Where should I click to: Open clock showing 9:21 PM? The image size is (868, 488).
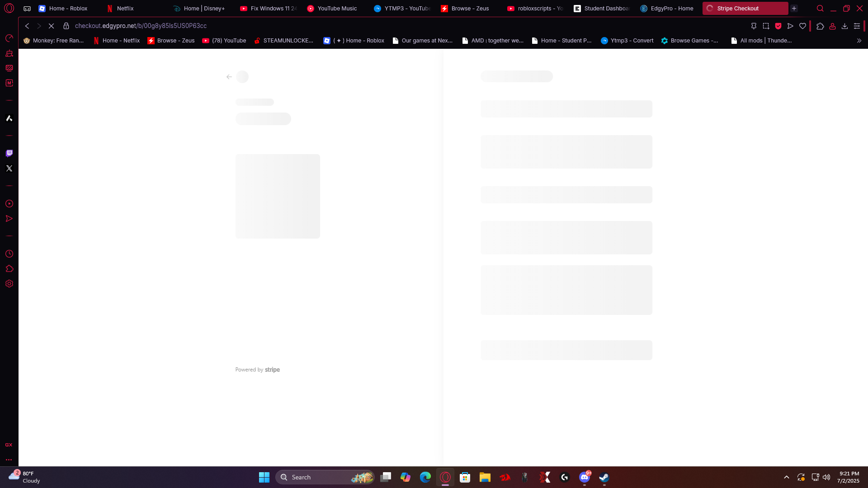849,477
